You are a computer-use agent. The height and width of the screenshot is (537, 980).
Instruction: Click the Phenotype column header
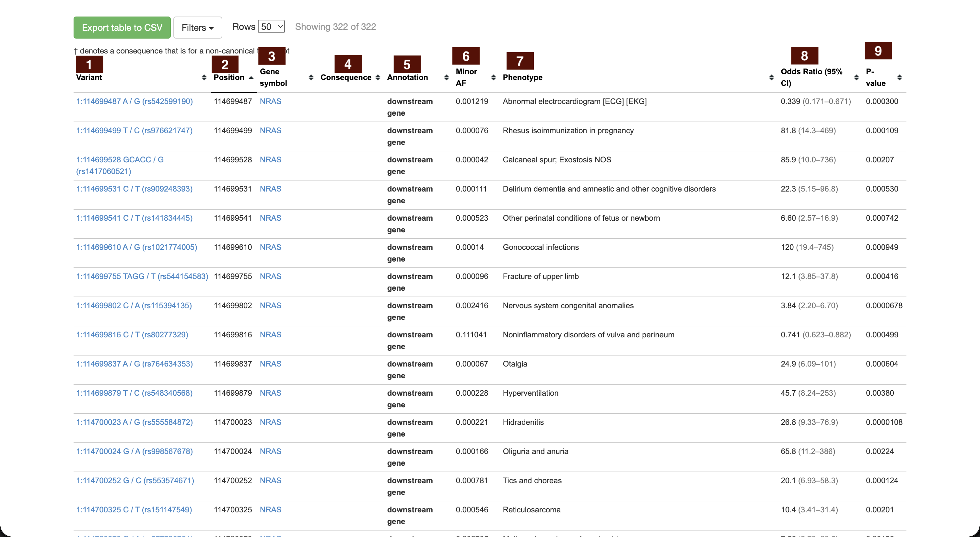coord(522,77)
